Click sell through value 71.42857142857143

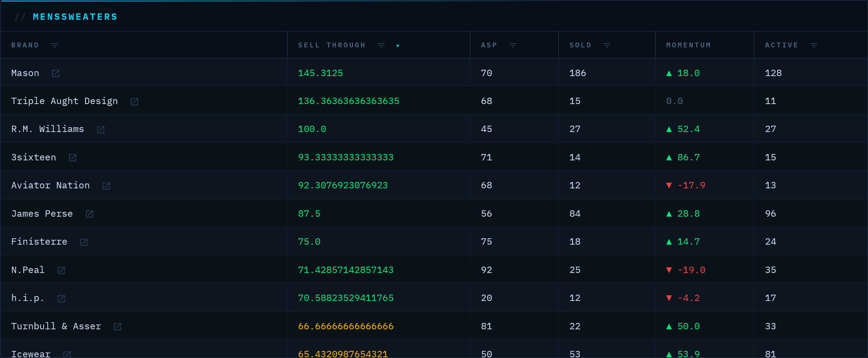click(346, 270)
